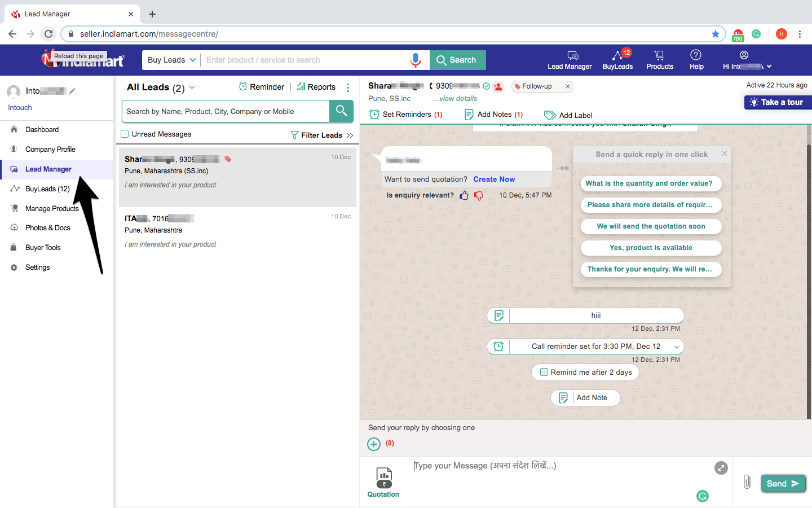Open Help in the top navigation
Image resolution: width=812 pixels, height=508 pixels.
[696, 60]
